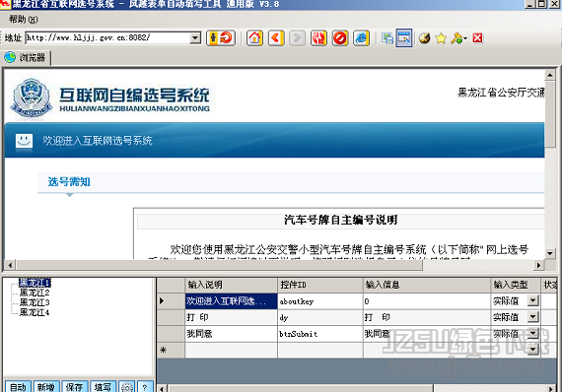Select the cell 欢迎进入互联网选...
Screen dimensions: 562x392
pyautogui.click(x=231, y=301)
